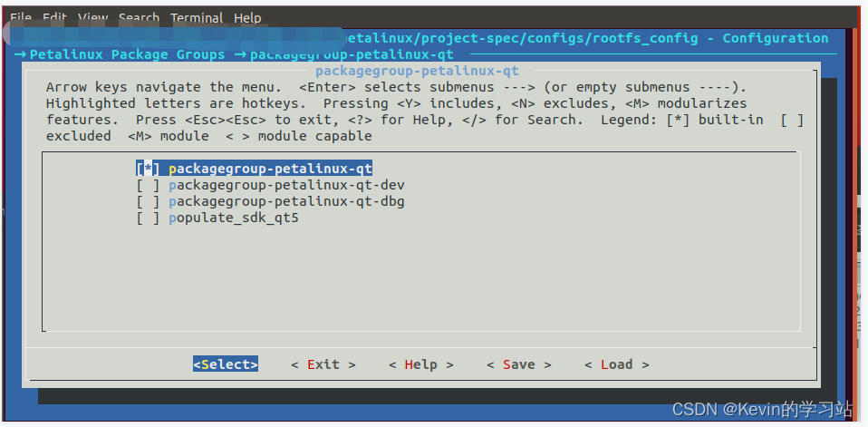Select the packagegroup-petalinux-qt entry label
Viewport: 868px width, 427px height.
click(x=271, y=169)
